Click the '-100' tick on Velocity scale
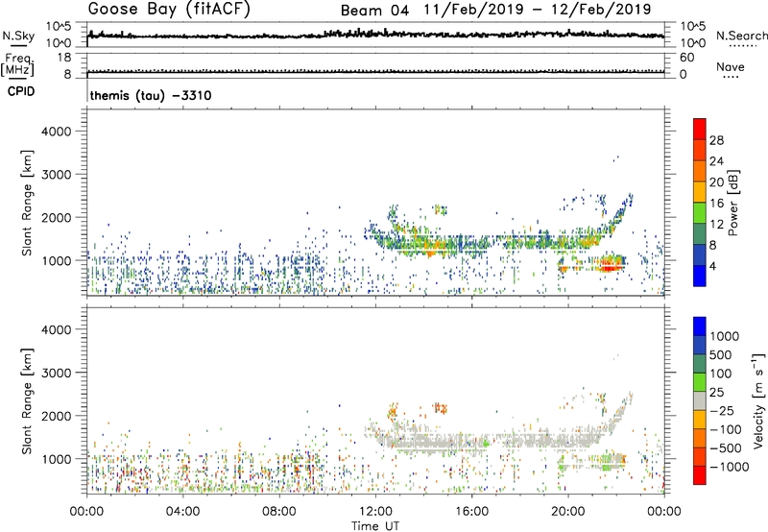This screenshot has width=768, height=532. click(x=725, y=429)
